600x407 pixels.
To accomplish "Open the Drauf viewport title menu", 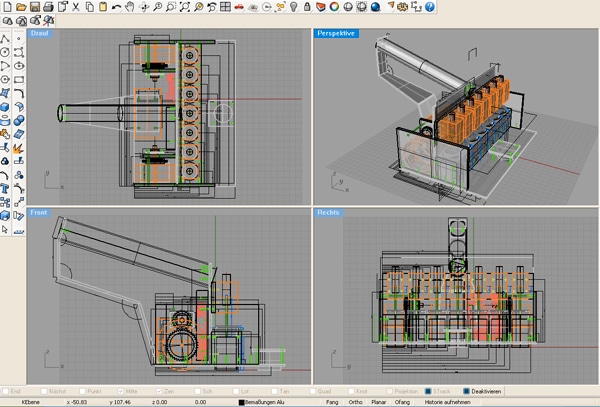I will click(x=40, y=33).
